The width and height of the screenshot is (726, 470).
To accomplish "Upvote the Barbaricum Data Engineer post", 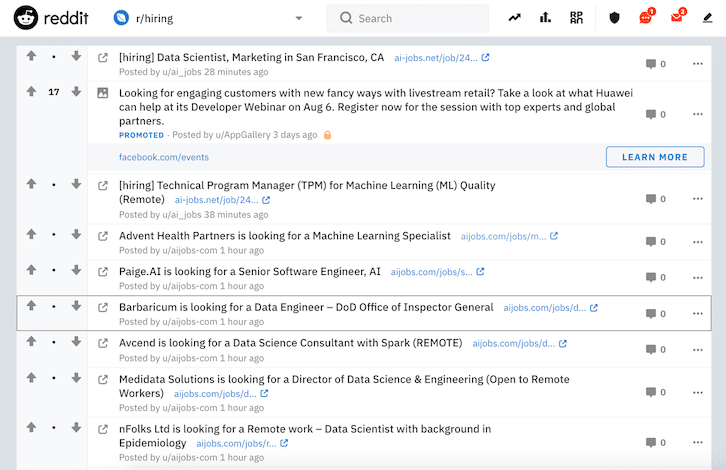I will pyautogui.click(x=31, y=306).
